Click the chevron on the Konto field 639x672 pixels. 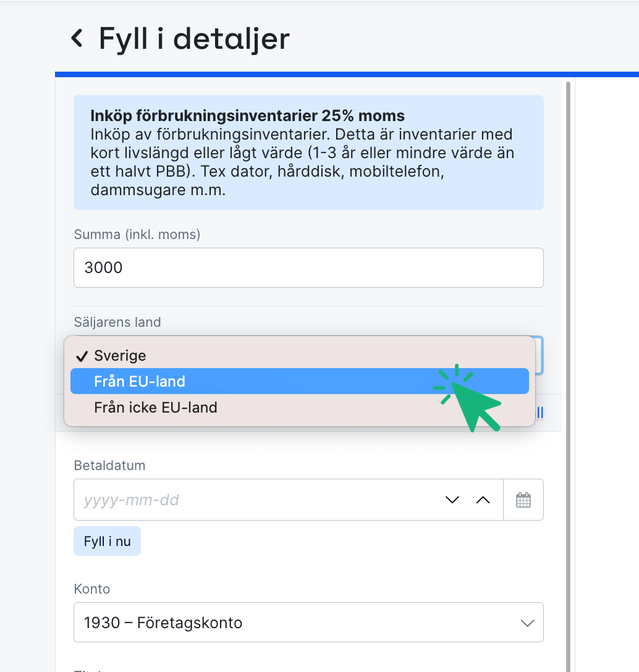click(527, 623)
